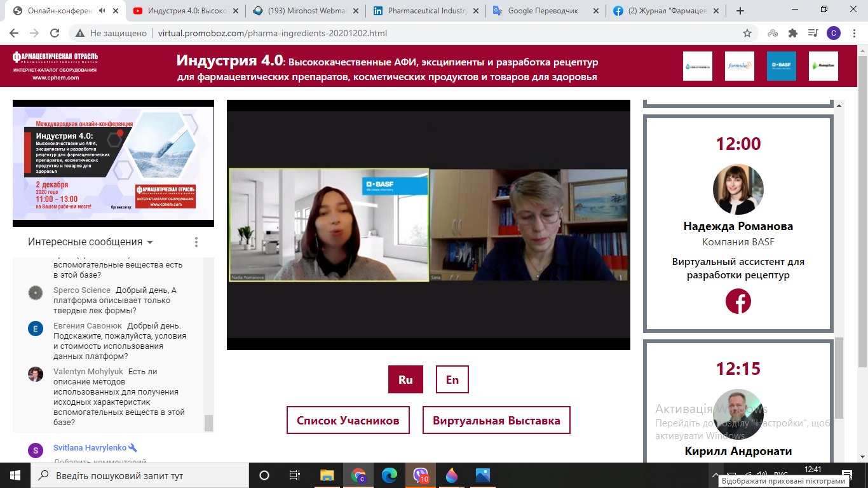The width and height of the screenshot is (868, 488).
Task: Open the Chrome extensions puzzle icon
Action: (x=792, y=34)
